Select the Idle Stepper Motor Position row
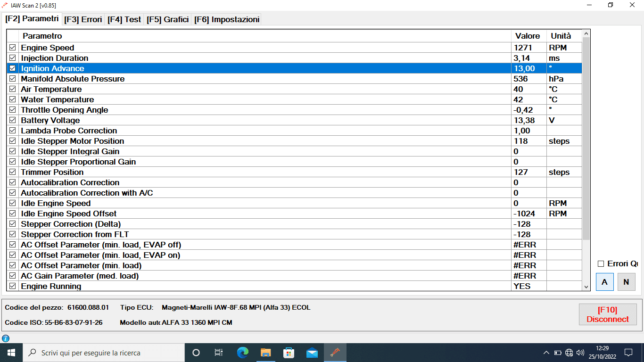The image size is (644, 362). pos(295,141)
